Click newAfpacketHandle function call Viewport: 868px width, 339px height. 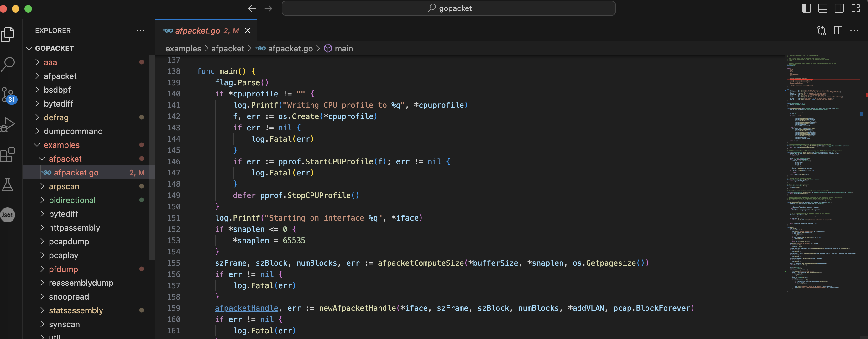(x=357, y=308)
